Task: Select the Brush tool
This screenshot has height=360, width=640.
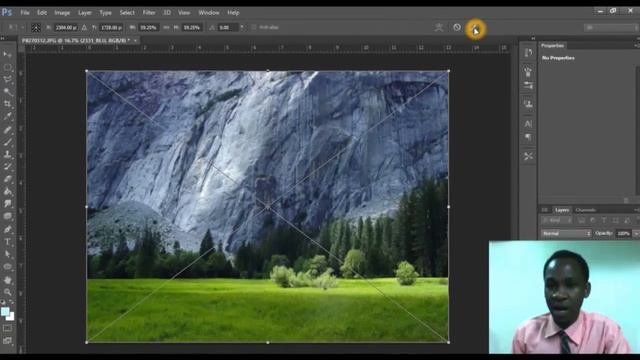Action: pyautogui.click(x=7, y=142)
